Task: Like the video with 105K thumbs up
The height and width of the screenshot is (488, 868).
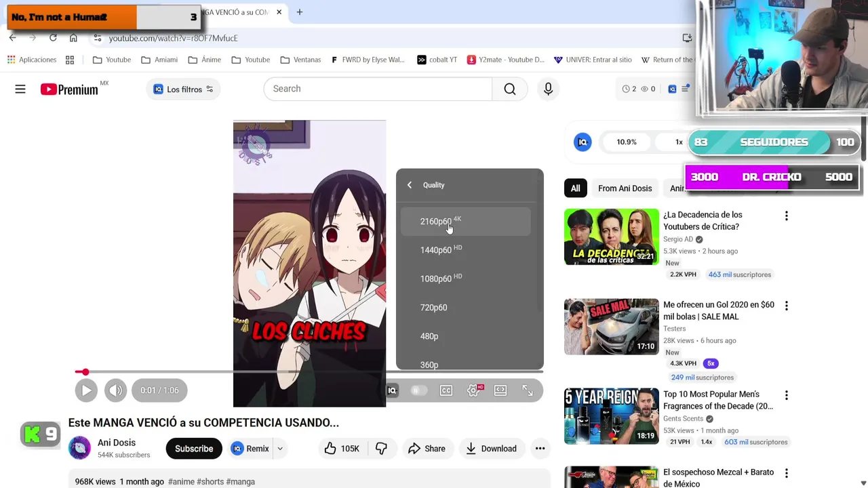Action: (x=342, y=449)
